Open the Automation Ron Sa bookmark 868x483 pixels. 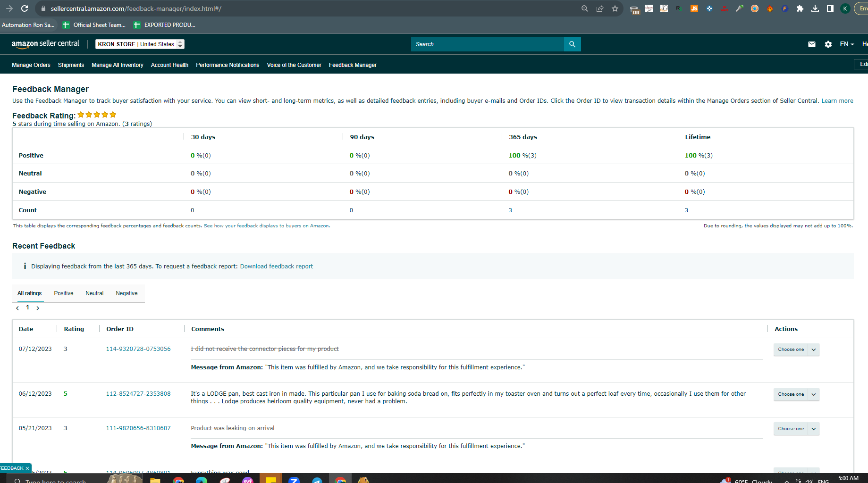[x=28, y=25]
